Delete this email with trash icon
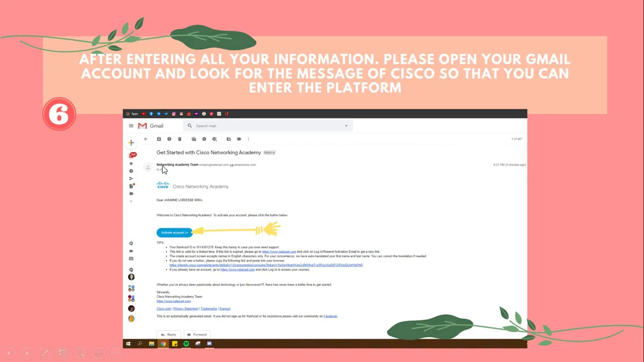Image resolution: width=644 pixels, height=362 pixels. coord(180,139)
